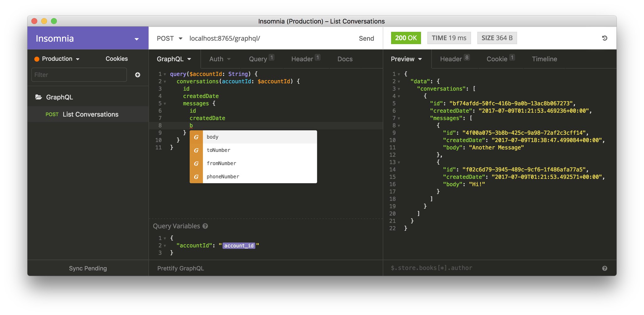This screenshot has width=644, height=315.
Task: Collapse response line 3 conversations fold arrow
Action: (399, 89)
